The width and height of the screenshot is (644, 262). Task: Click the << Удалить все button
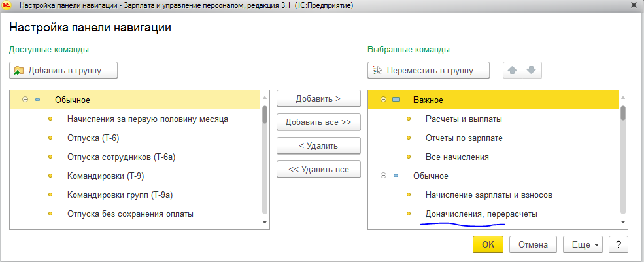pos(318,169)
